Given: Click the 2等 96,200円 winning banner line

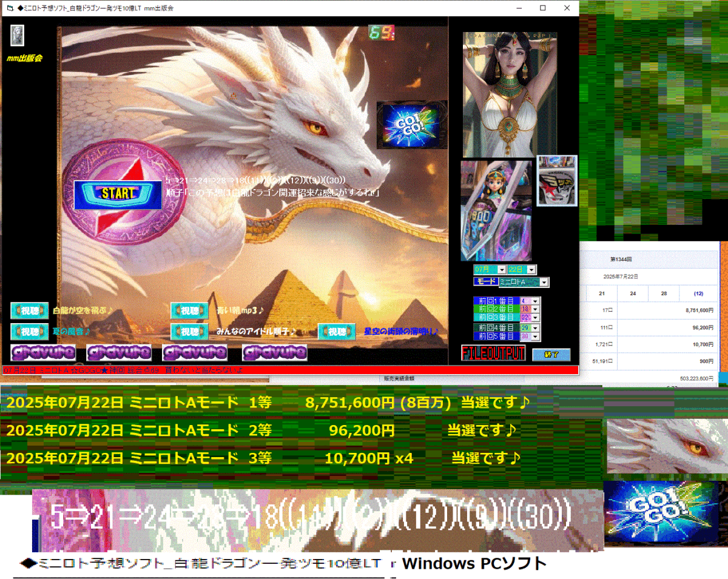Looking at the screenshot, I should 261,430.
